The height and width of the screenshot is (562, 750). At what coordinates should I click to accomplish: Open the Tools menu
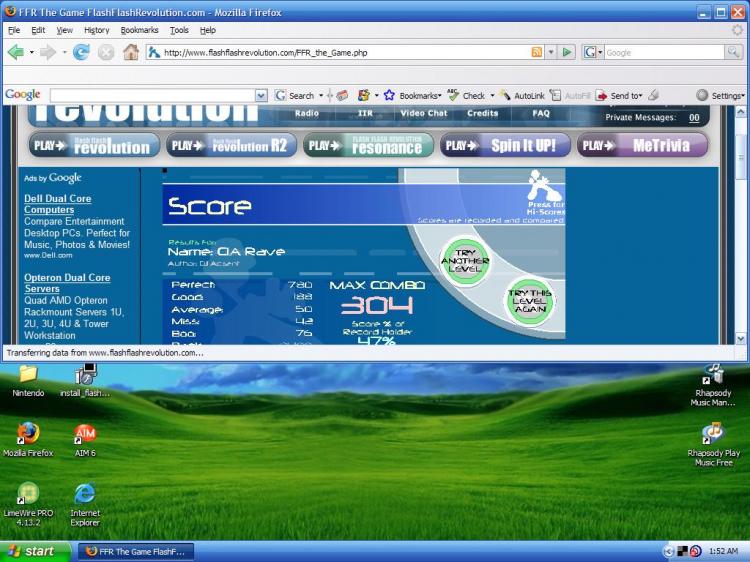pyautogui.click(x=179, y=30)
